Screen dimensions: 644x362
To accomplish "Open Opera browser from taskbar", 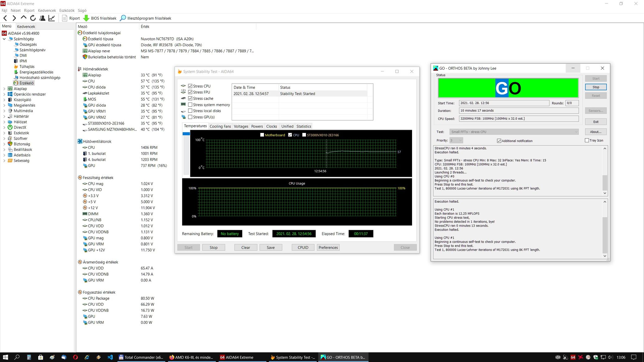I will [x=75, y=357].
